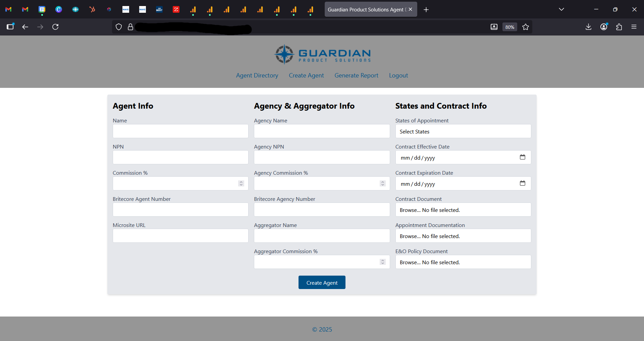Expand the tab list chevron
This screenshot has height=341, width=644.
[x=561, y=9]
